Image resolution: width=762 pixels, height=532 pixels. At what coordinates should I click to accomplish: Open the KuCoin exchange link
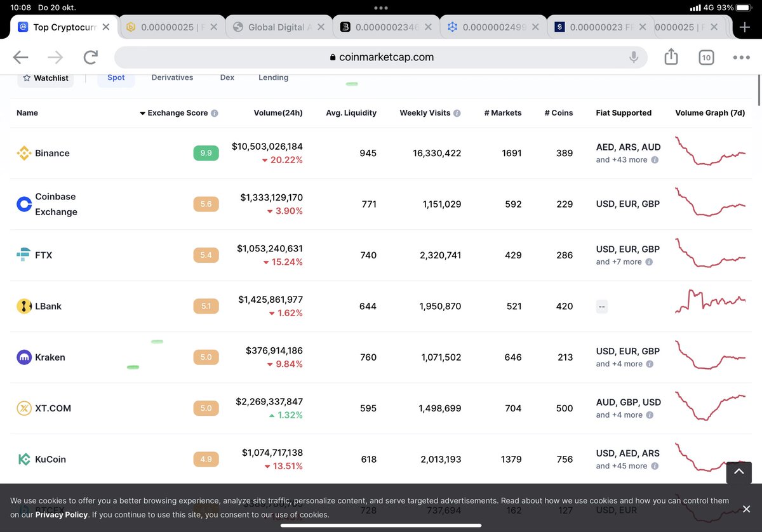click(50, 459)
